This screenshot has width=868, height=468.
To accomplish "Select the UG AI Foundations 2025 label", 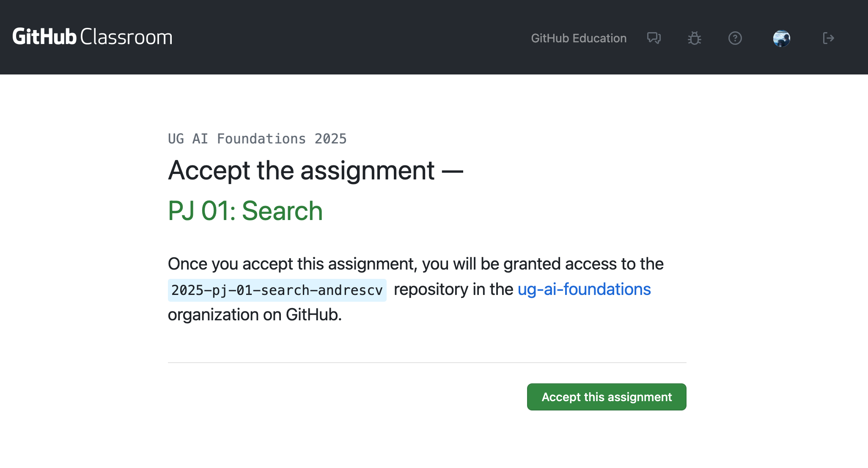I will coord(257,139).
